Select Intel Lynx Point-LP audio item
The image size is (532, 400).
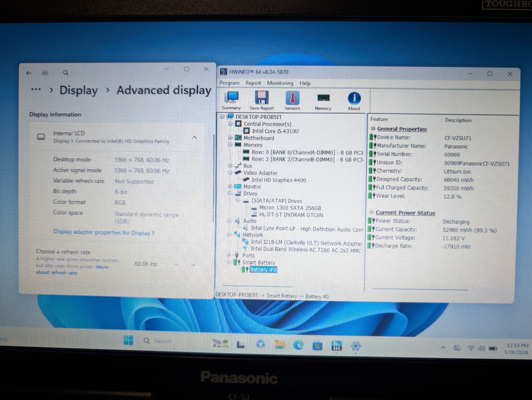307,229
